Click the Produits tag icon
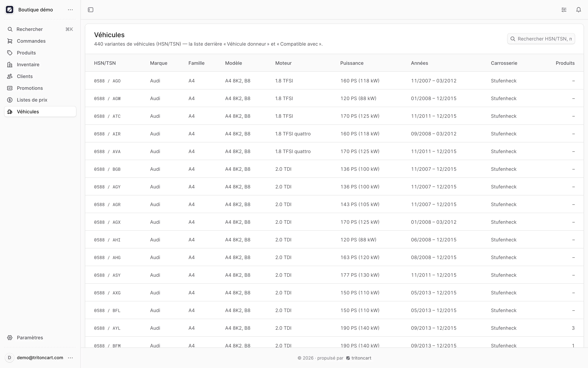 point(10,53)
